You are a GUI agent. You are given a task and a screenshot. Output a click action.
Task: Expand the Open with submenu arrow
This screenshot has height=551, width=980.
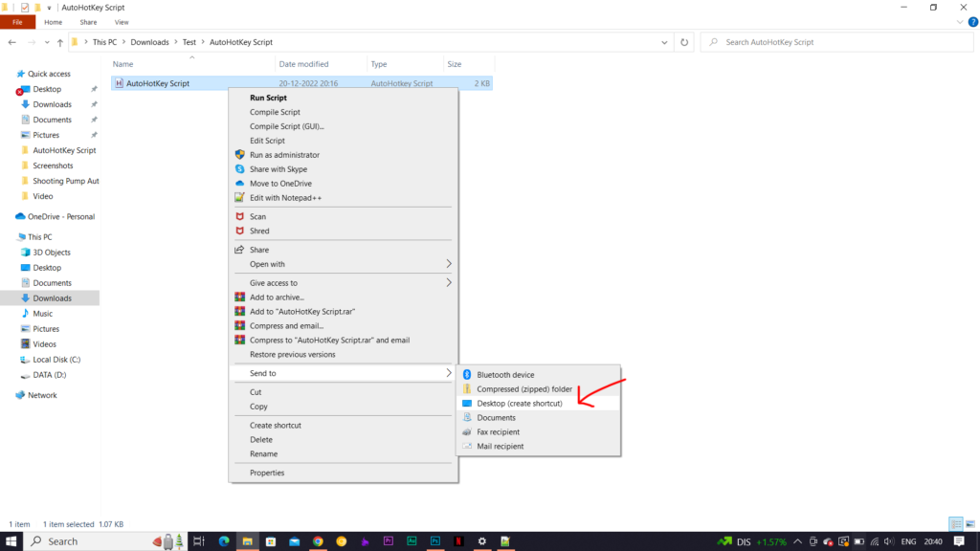point(448,264)
